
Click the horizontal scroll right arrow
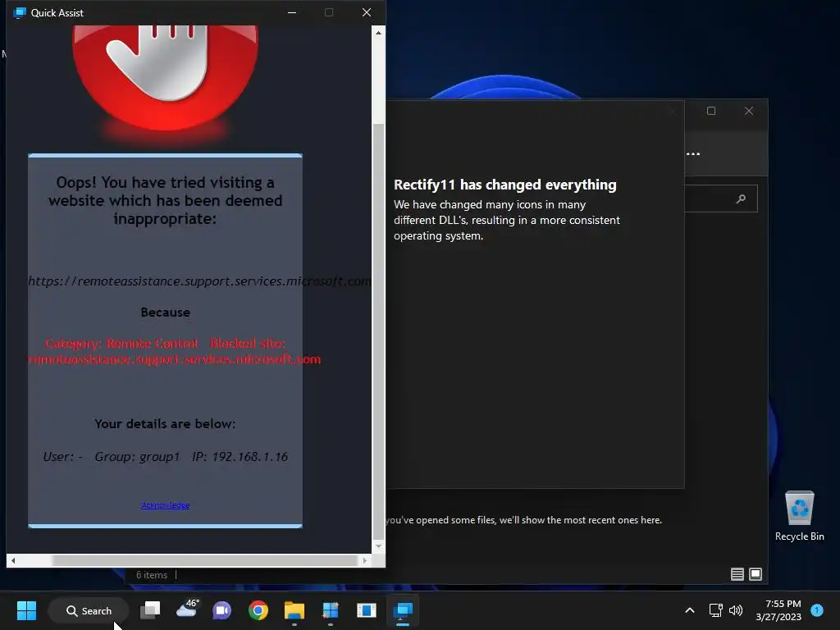[365, 561]
